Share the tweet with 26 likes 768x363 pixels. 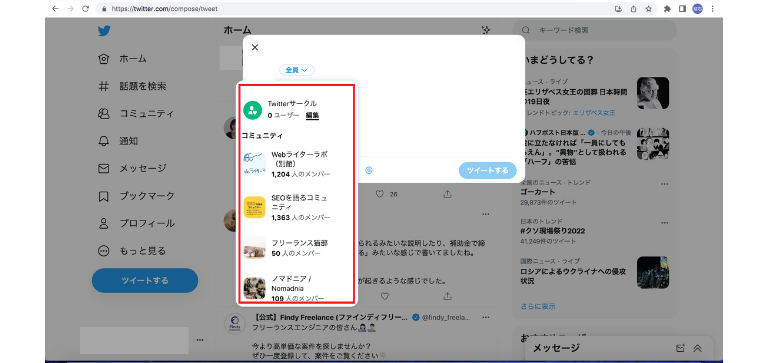(x=447, y=194)
